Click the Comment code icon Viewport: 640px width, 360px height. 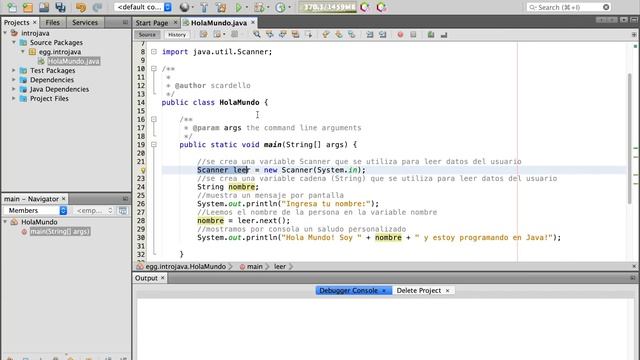431,35
